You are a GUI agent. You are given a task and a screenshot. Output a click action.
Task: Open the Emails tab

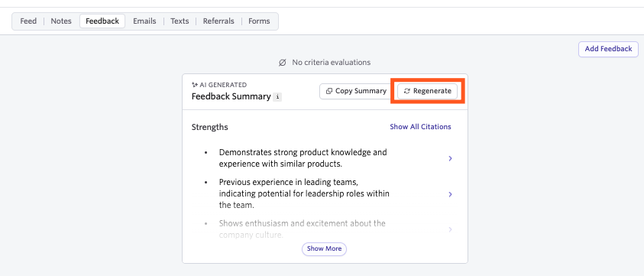pos(144,21)
